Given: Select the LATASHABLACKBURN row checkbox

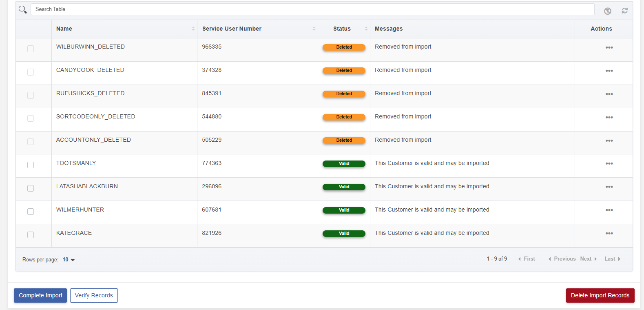Looking at the screenshot, I should pos(31,188).
